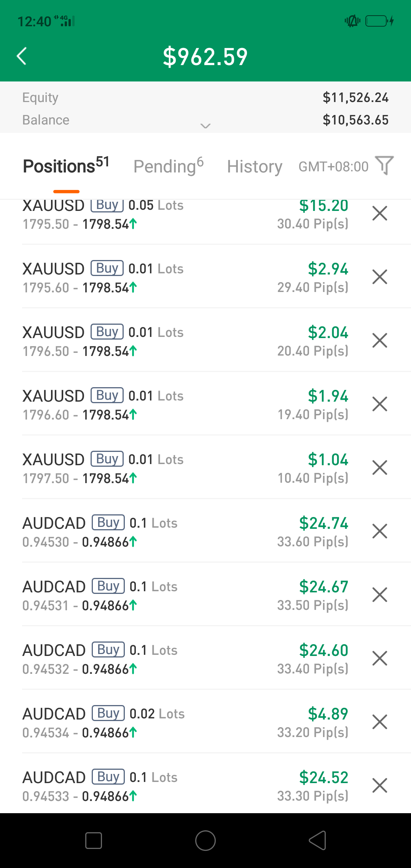
Task: Close the XAUUSD position with $2.94 profit
Action: [380, 277]
